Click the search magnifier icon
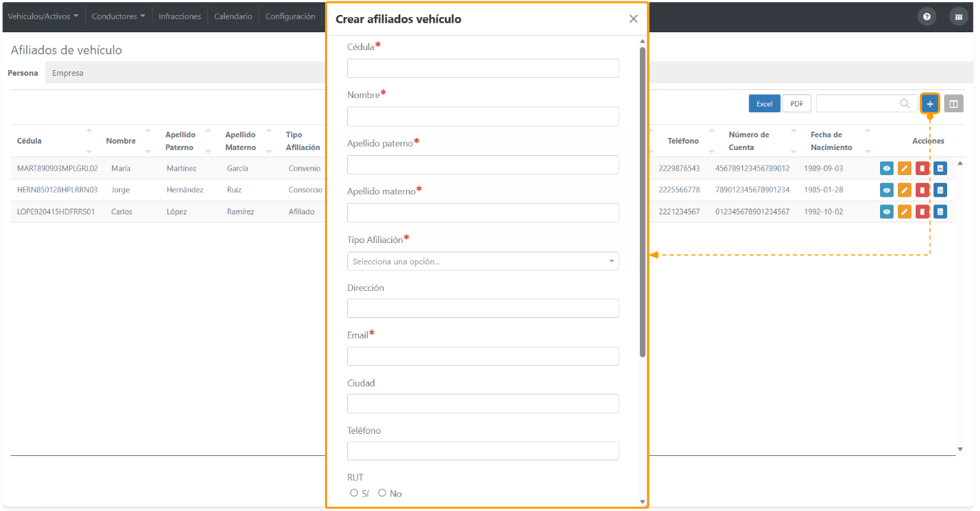Screen dimensions: 980x511 click(905, 104)
